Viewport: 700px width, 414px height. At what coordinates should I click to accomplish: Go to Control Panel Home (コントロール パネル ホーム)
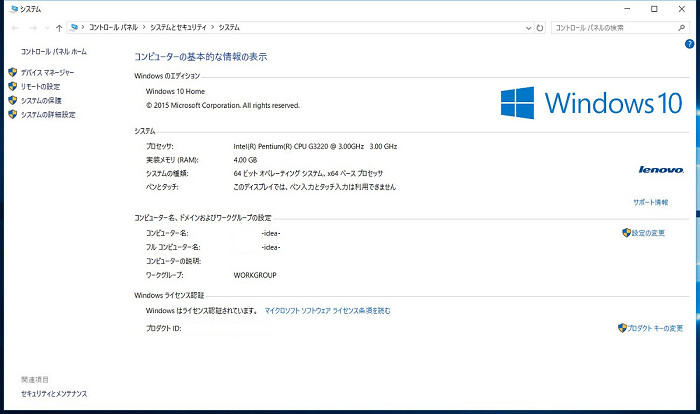[54, 51]
